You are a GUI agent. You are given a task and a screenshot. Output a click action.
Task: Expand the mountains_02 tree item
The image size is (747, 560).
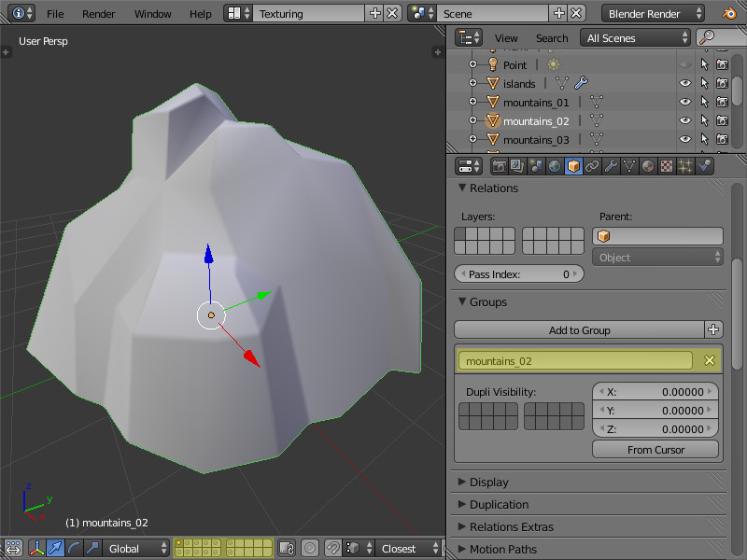[x=473, y=120]
